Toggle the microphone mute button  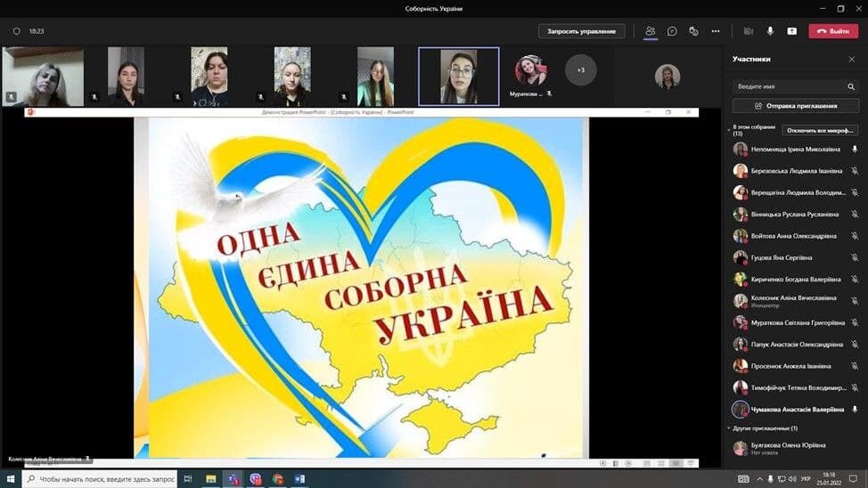pos(770,31)
